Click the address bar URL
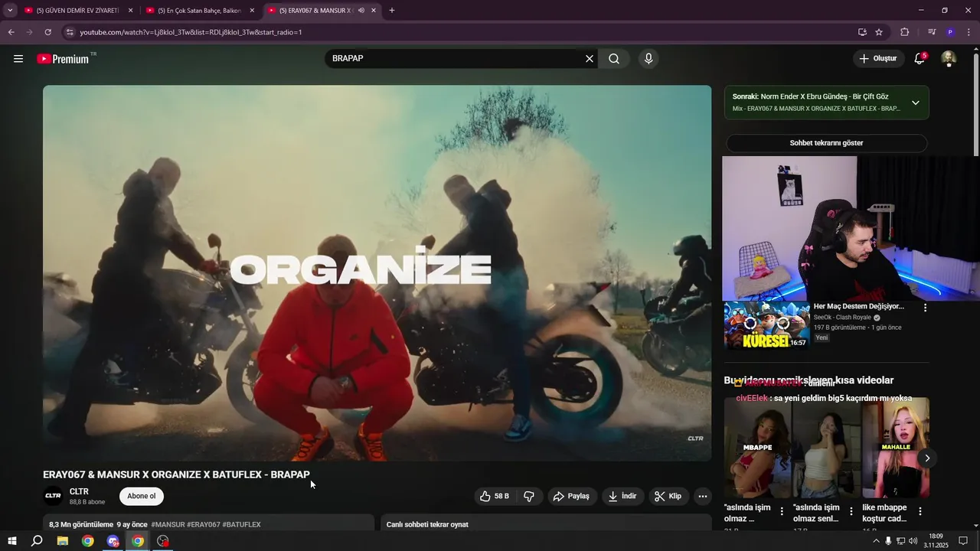The width and height of the screenshot is (980, 551). point(191,32)
